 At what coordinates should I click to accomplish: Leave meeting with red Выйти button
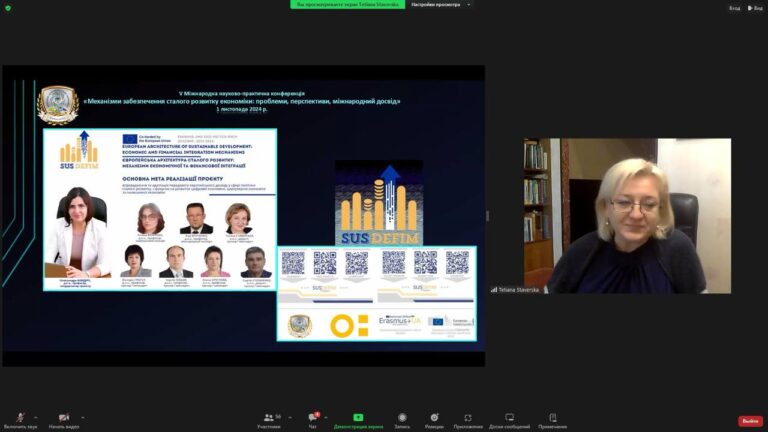750,421
